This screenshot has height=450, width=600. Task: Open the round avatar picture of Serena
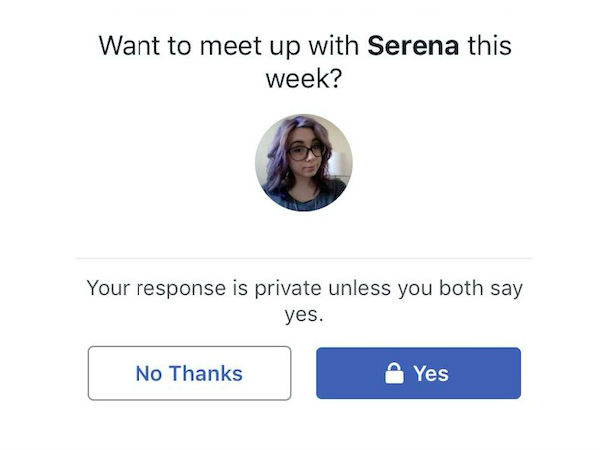point(303,162)
